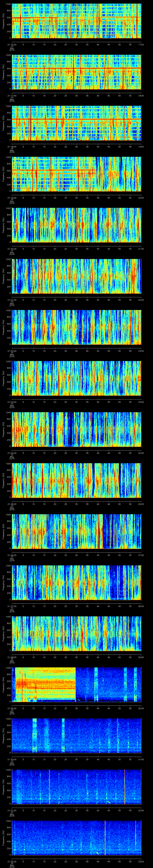
Task: Click the '30' second tick under the 21:22 panel
Action: 77,351
